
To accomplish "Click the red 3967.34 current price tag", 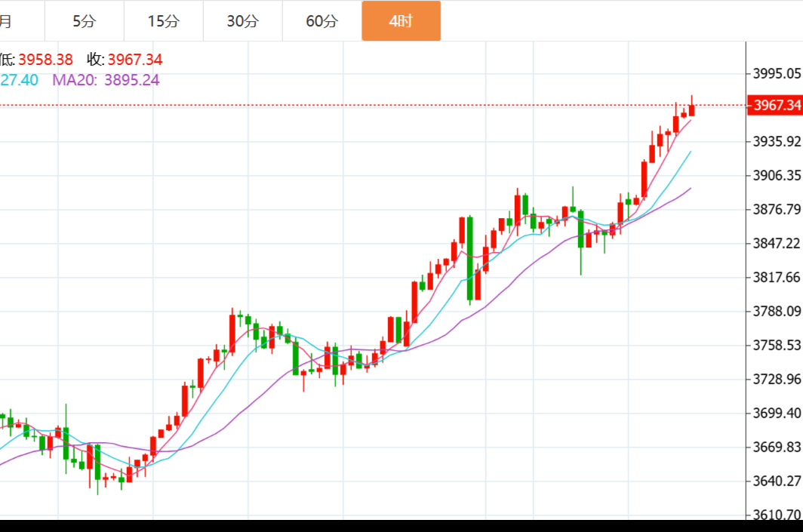I will point(775,105).
